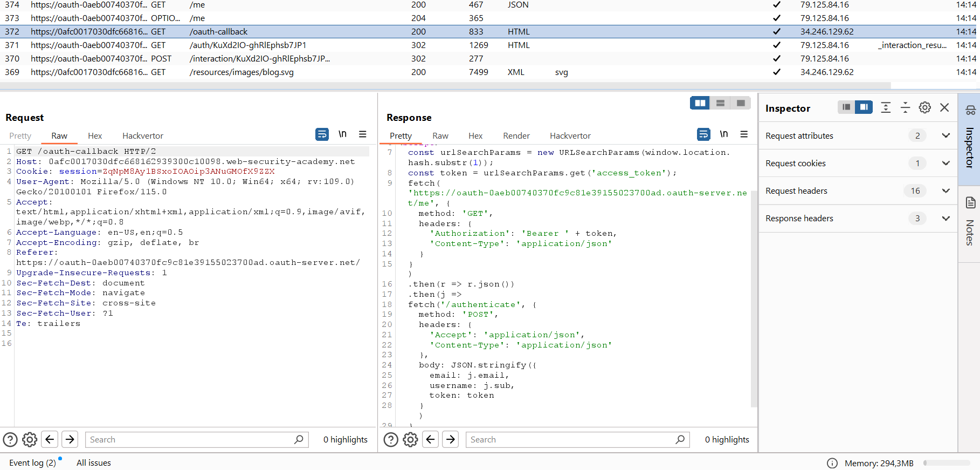
Task: Go to next match in Response search
Action: [x=451, y=439]
